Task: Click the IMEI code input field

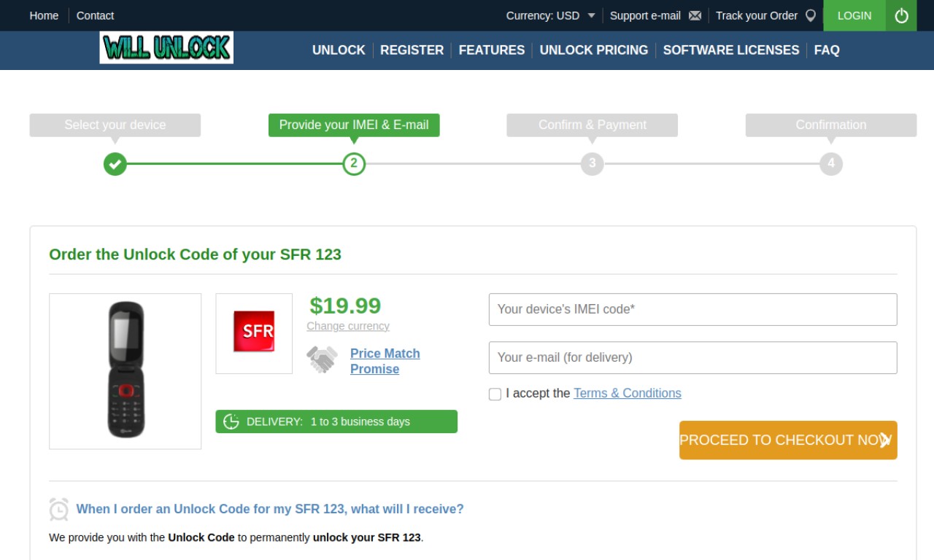Action: 692,309
